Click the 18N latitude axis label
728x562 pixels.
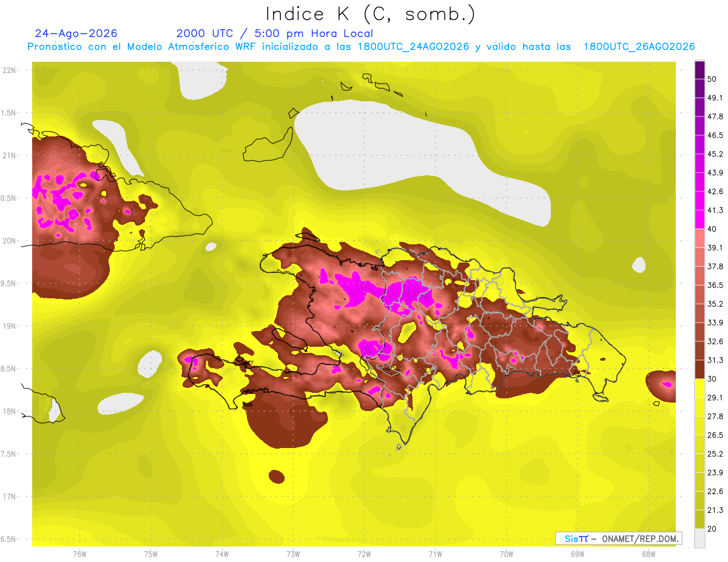click(10, 411)
